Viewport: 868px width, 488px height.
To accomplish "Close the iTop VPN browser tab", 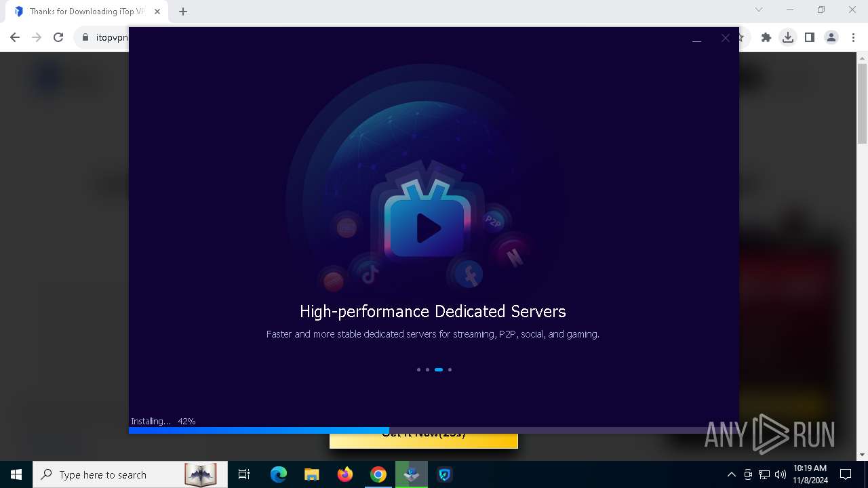I will 157,12.
